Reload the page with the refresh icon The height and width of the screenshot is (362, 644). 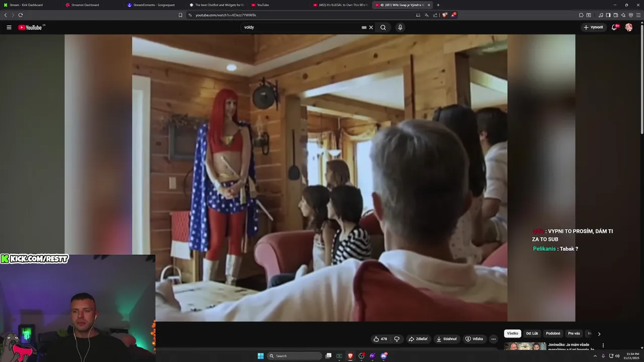tap(21, 15)
